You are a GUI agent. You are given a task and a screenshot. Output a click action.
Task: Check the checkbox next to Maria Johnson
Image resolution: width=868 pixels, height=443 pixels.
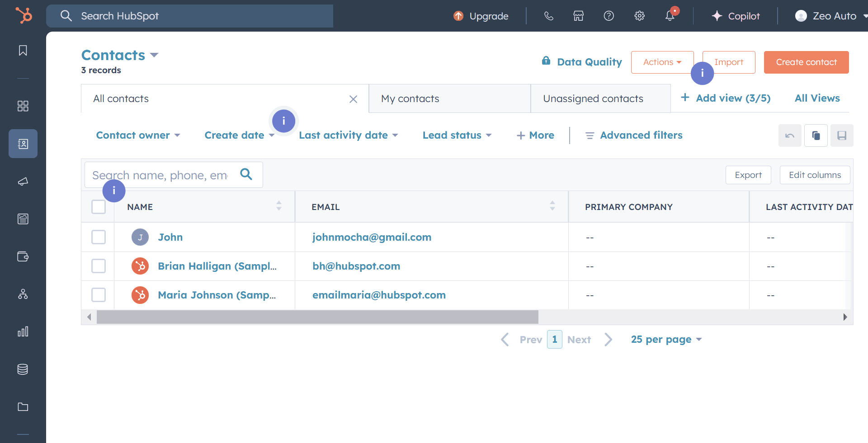click(98, 295)
